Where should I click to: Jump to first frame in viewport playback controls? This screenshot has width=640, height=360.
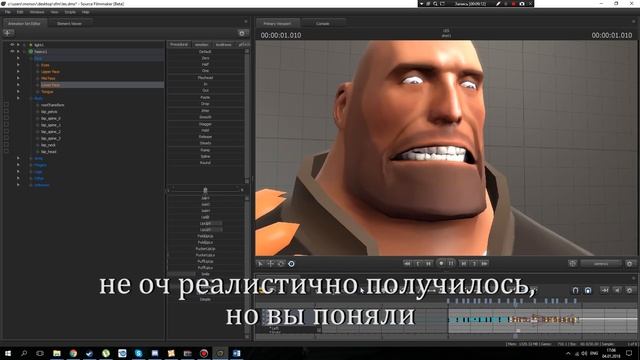click(x=407, y=264)
